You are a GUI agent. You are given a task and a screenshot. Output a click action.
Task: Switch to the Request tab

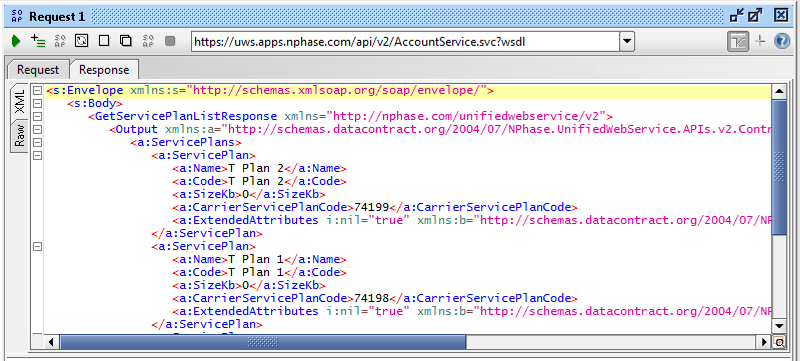(38, 69)
